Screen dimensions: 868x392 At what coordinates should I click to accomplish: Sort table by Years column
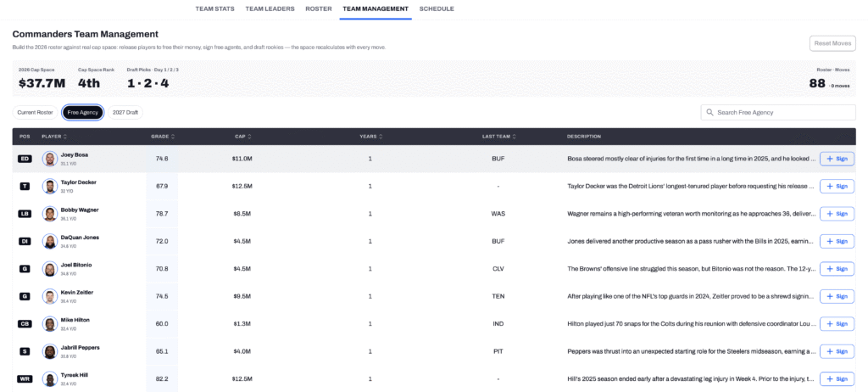[x=370, y=137]
